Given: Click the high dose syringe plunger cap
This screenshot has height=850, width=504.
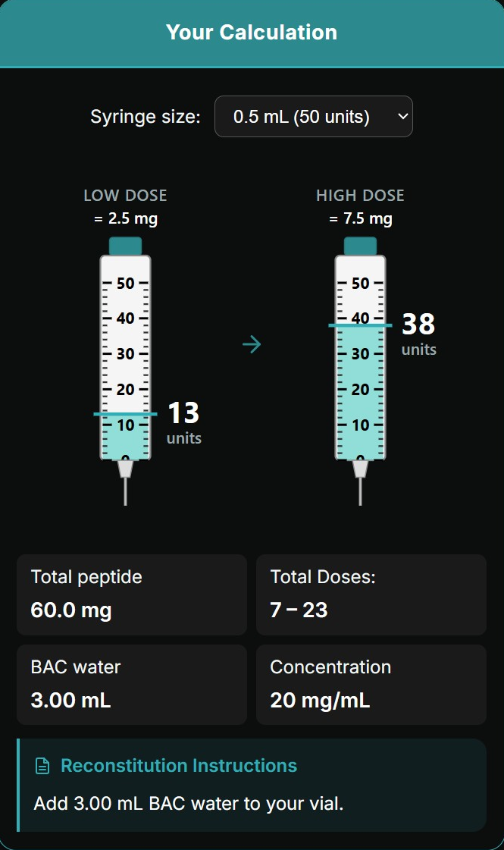Looking at the screenshot, I should (360, 244).
